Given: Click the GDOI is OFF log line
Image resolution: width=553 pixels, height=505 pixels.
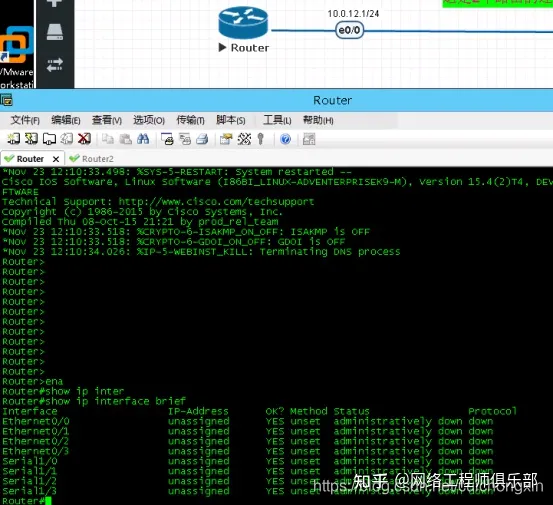Looking at the screenshot, I should pyautogui.click(x=174, y=242).
